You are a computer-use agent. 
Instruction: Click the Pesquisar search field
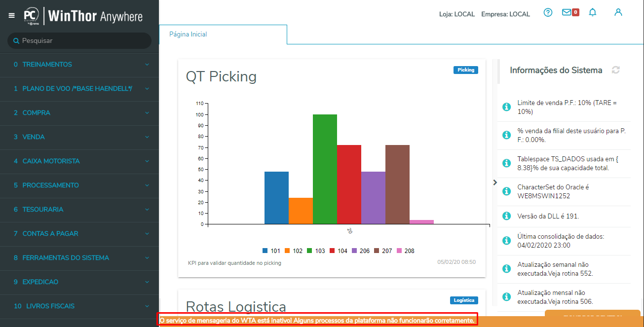point(79,41)
